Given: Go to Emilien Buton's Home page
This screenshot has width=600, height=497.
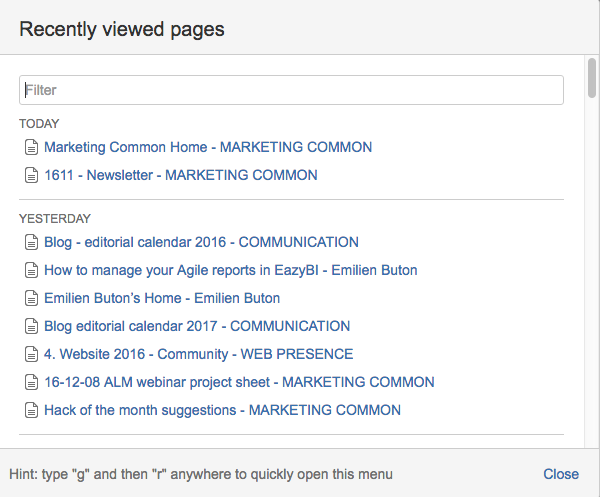Looking at the screenshot, I should [162, 298].
